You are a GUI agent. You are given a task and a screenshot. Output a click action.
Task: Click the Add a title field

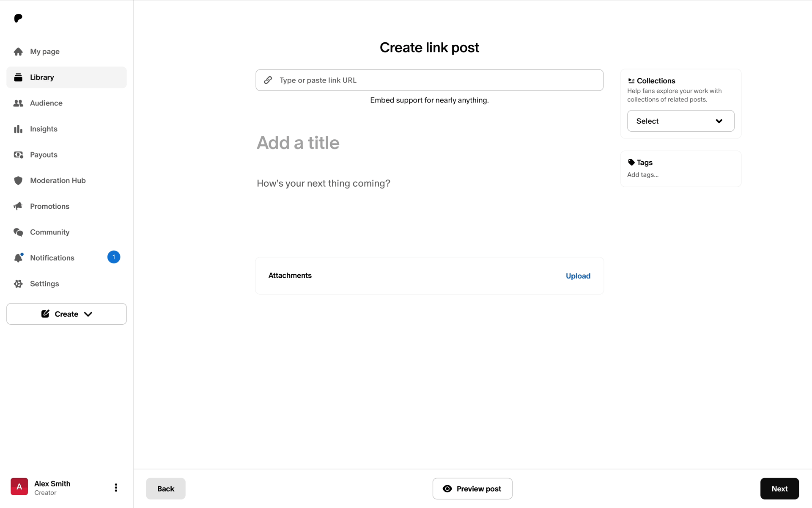(429, 143)
